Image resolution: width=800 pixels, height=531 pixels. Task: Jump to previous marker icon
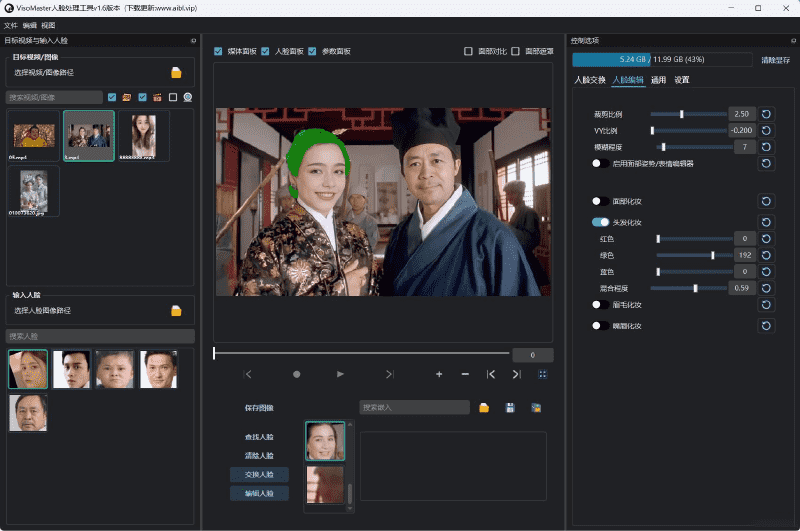click(491, 374)
